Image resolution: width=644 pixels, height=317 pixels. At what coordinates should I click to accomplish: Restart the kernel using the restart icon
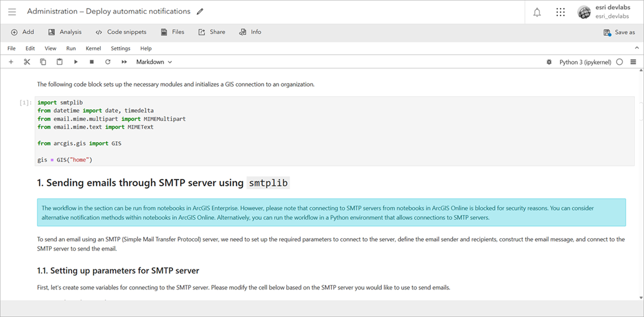(x=107, y=62)
